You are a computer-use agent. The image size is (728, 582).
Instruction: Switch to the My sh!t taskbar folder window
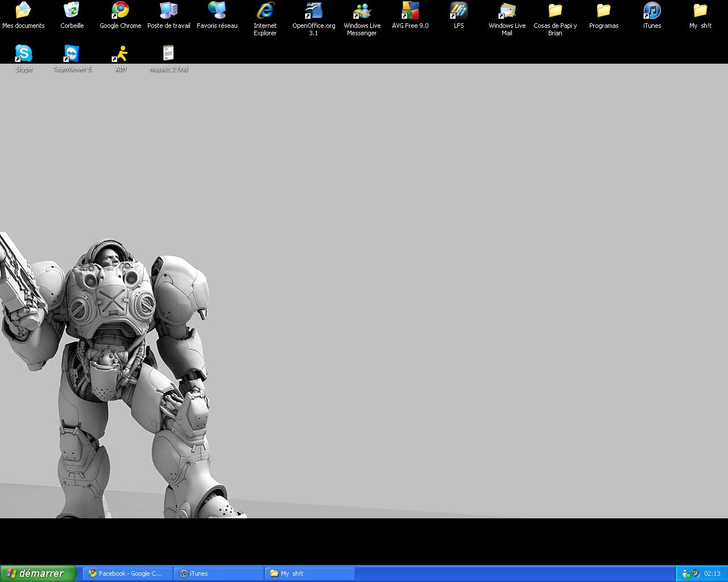point(310,573)
